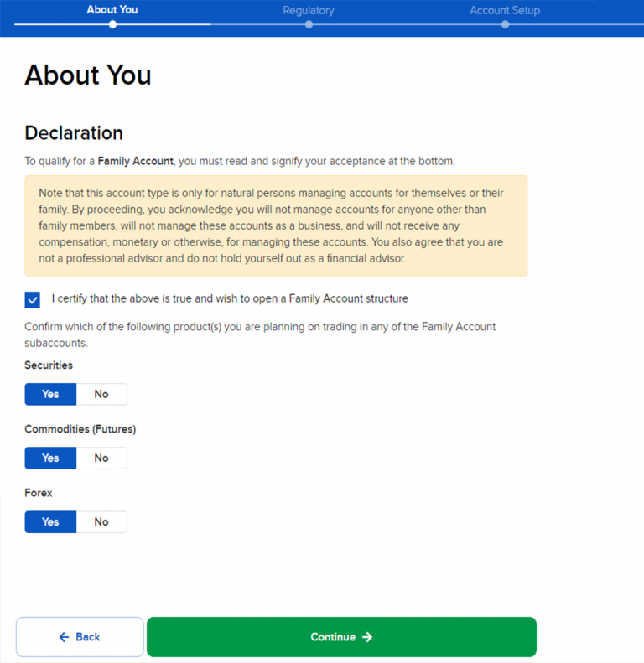Screen dimensions: 644x663
Task: Switch to the About You step tab
Action: (112, 10)
